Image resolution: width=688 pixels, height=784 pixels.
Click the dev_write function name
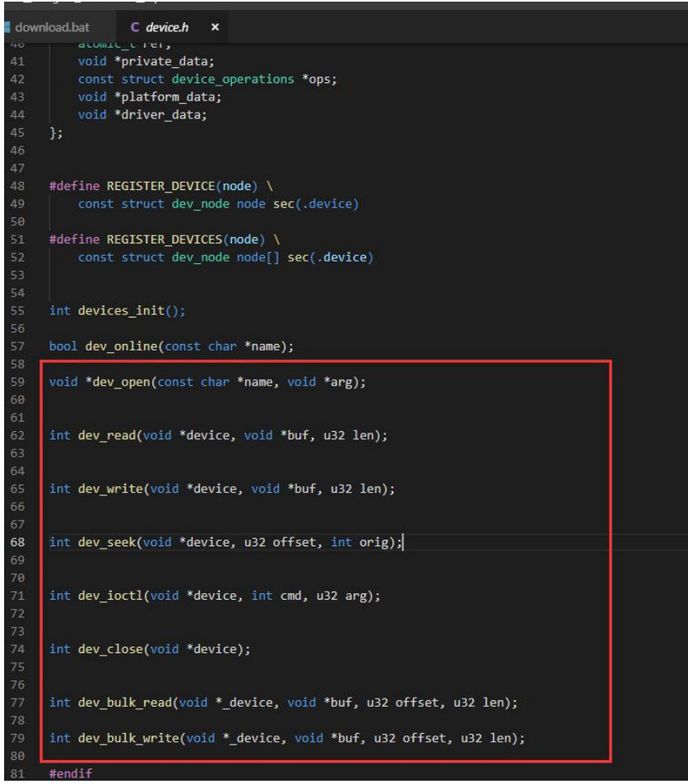[x=110, y=489]
